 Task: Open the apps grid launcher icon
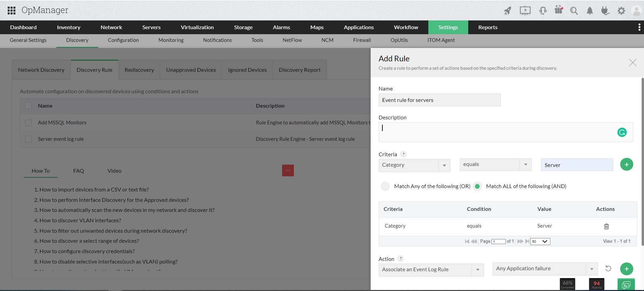pos(11,10)
